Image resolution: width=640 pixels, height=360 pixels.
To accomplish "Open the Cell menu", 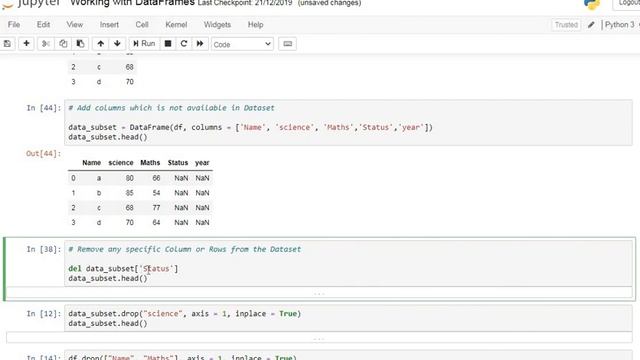I will [x=142, y=24].
